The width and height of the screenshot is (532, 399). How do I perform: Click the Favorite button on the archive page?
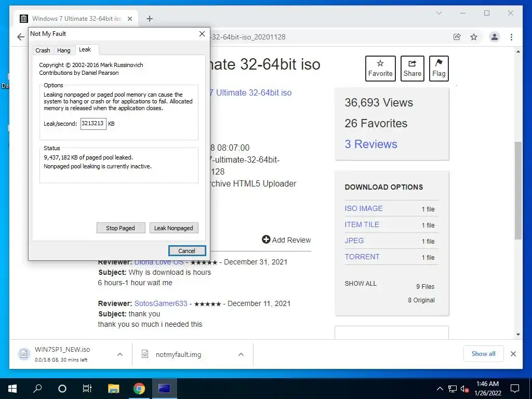380,69
